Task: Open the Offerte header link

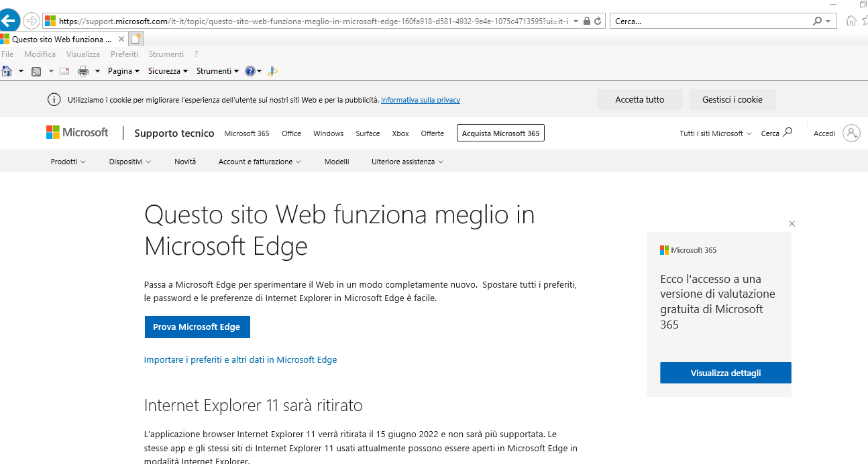Action: coord(433,133)
